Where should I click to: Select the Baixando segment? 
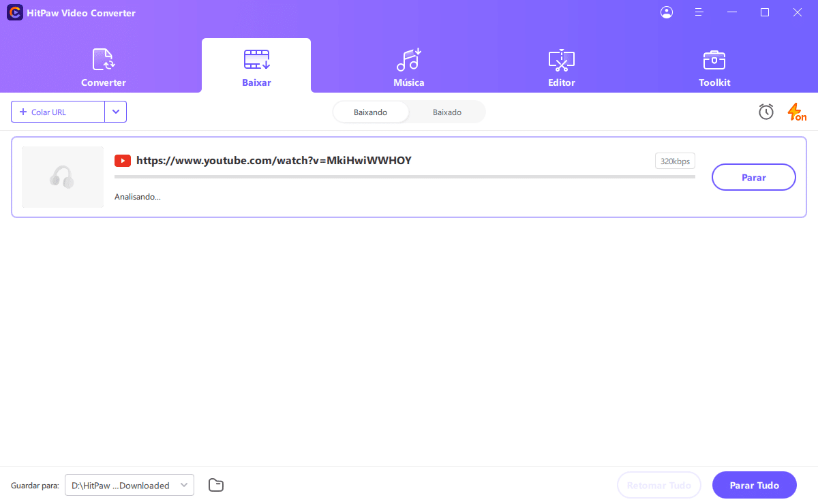coord(370,112)
